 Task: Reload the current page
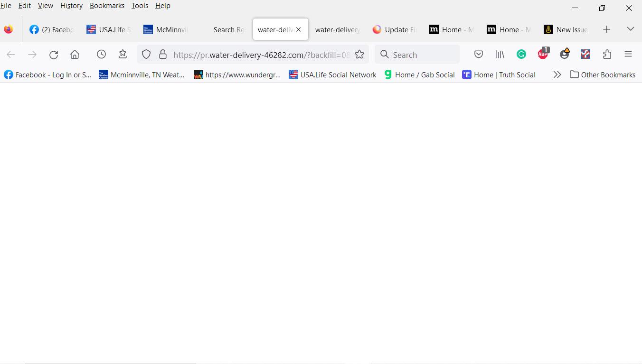(x=53, y=54)
